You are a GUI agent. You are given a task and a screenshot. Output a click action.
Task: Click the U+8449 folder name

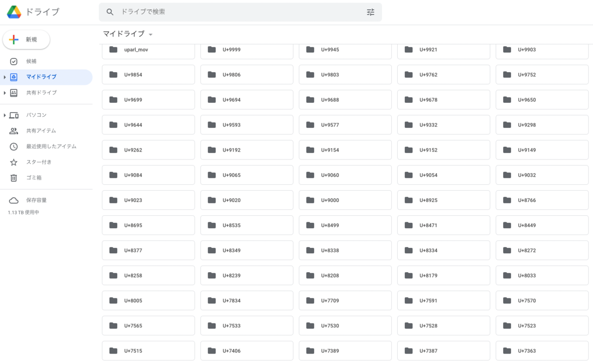(x=527, y=226)
